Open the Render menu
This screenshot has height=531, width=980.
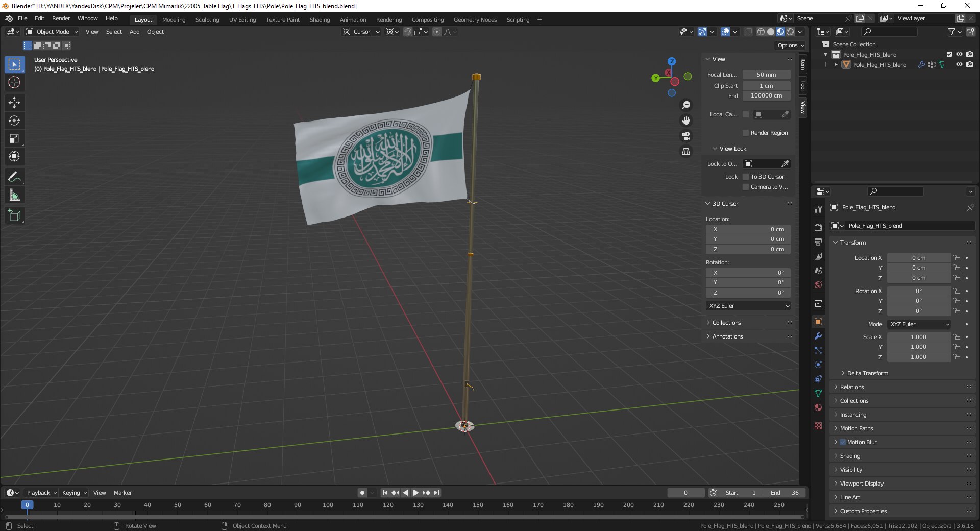pos(61,18)
